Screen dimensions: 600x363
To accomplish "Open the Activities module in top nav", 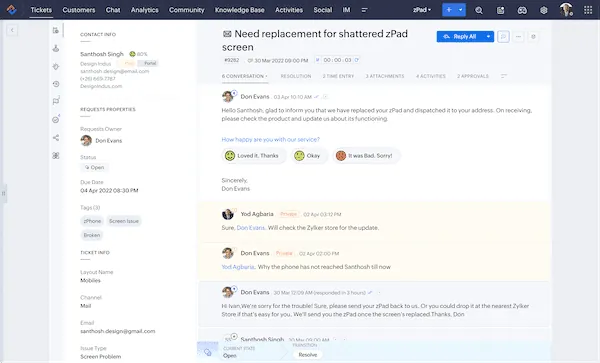I will (289, 10).
